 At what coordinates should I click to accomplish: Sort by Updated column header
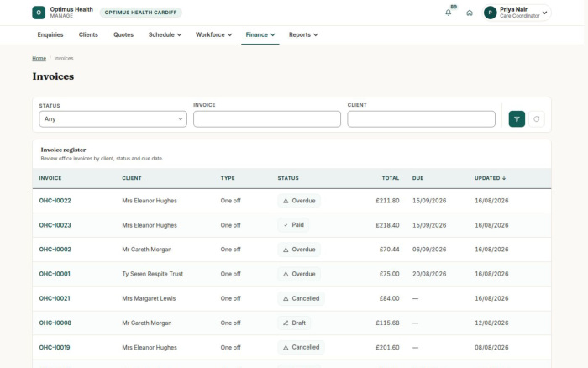click(x=490, y=178)
